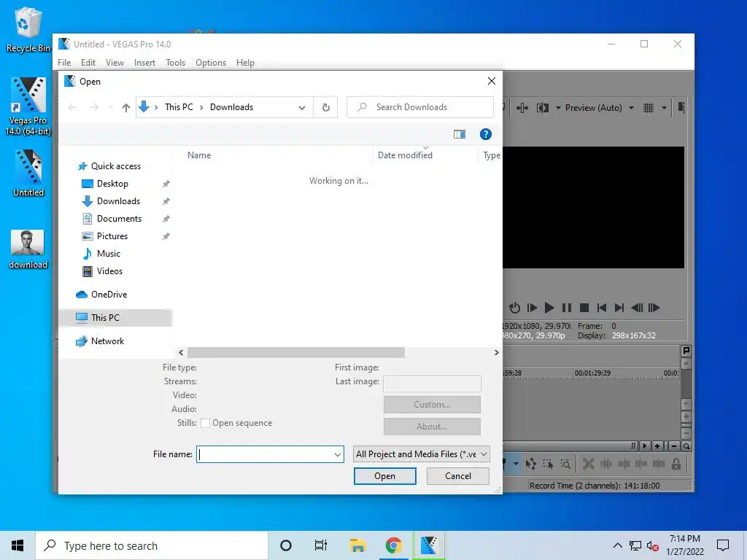Select the Selection Edit tool icon

548,464
